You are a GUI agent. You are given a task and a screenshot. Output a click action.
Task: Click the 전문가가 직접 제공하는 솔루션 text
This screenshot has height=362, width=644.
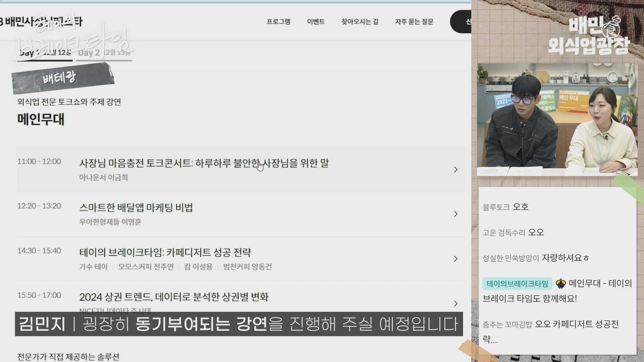click(x=68, y=357)
